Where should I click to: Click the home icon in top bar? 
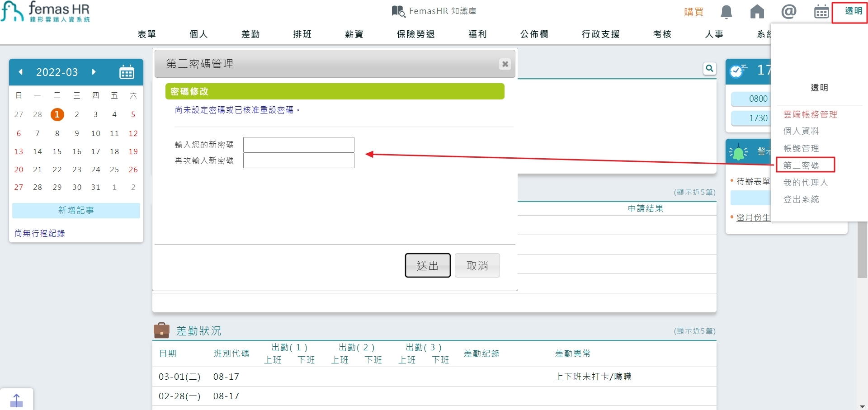pos(757,12)
